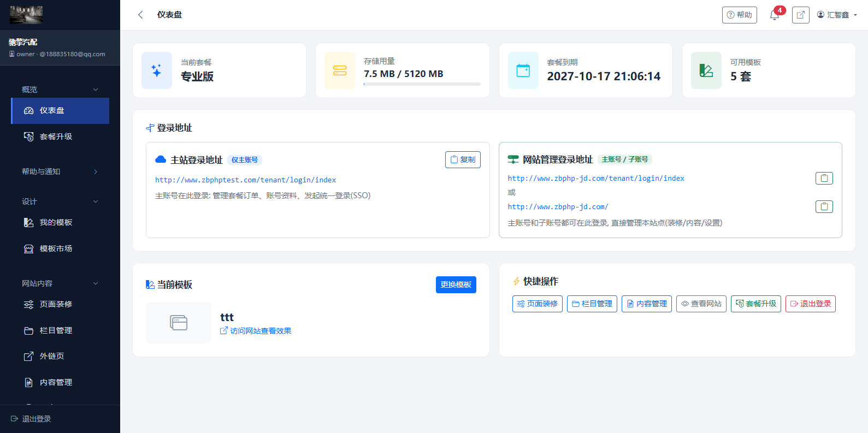Open the notification bell
868x433 pixels.
(x=775, y=15)
